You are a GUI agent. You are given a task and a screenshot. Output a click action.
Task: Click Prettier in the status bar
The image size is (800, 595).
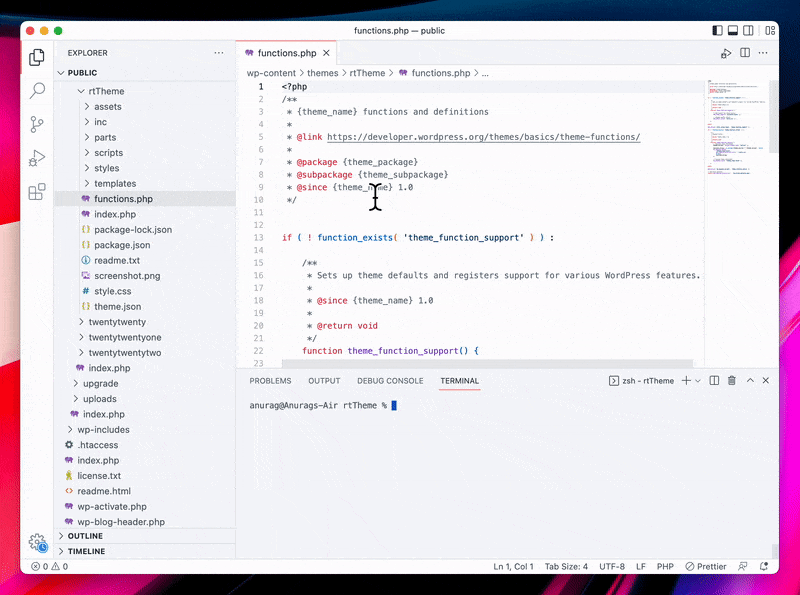[x=705, y=566]
